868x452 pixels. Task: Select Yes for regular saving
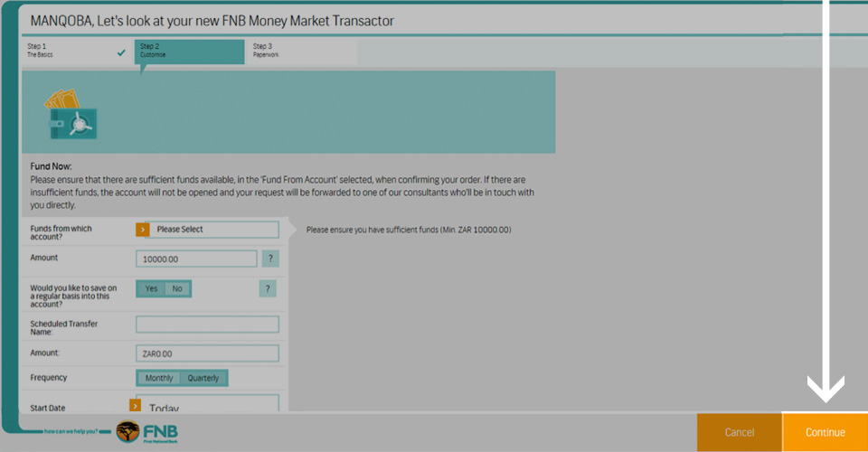click(151, 288)
